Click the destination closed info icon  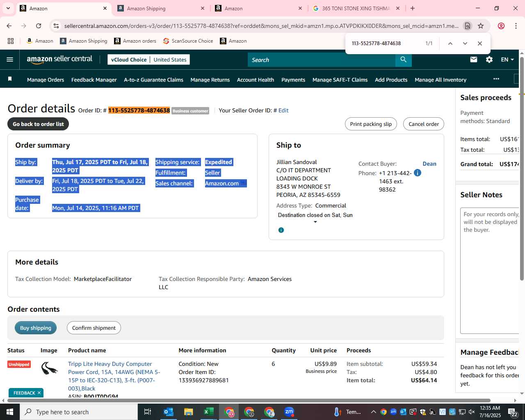[281, 230]
